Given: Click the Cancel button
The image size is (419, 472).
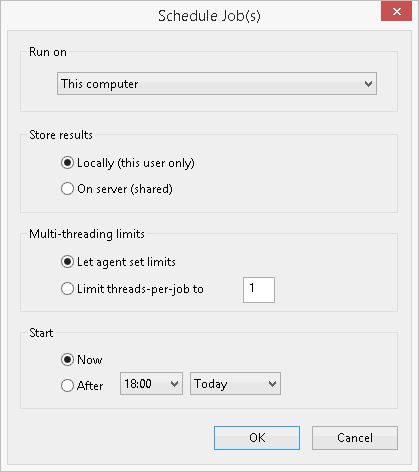Looking at the screenshot, I should click(x=355, y=438).
